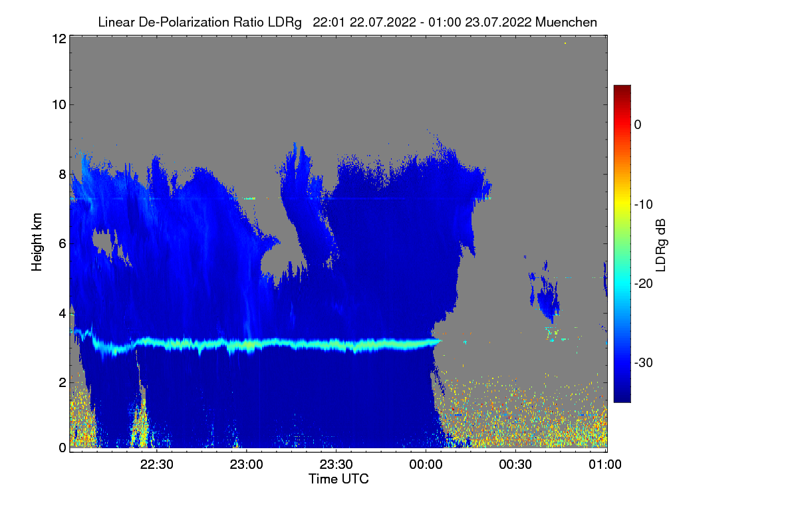
Task: Click the isolated blue cloud patch near 00:40
Action: coord(549,297)
